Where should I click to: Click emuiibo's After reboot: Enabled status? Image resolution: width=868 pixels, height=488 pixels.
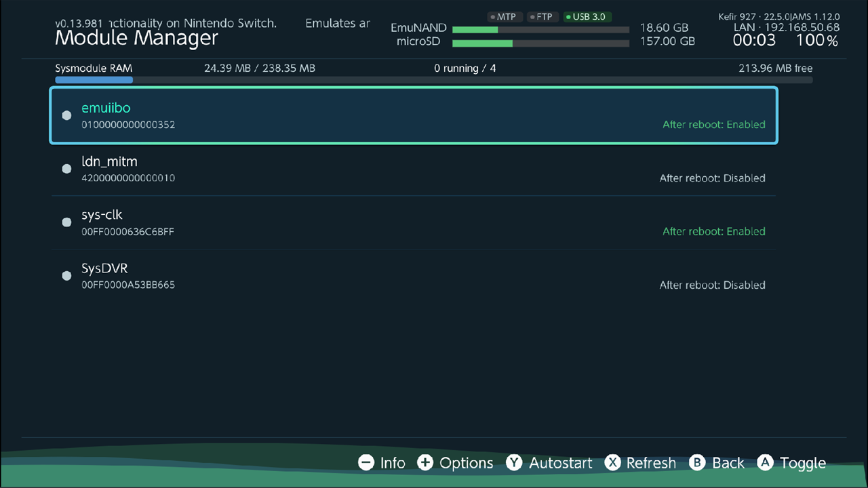tap(714, 125)
